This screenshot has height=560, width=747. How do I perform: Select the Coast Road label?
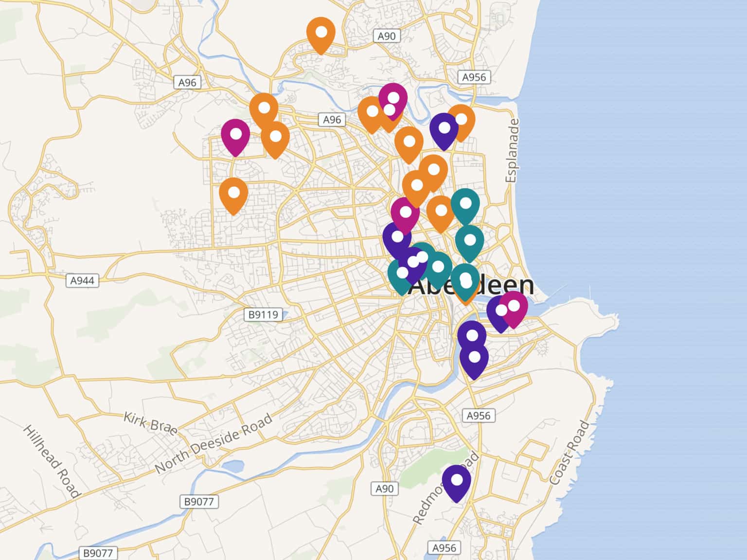pos(569,453)
